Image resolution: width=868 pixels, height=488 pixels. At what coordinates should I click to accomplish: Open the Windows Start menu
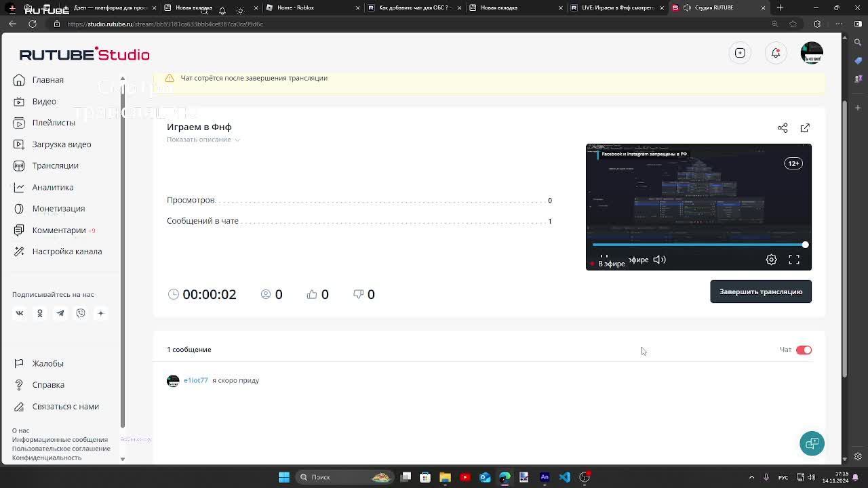284,477
